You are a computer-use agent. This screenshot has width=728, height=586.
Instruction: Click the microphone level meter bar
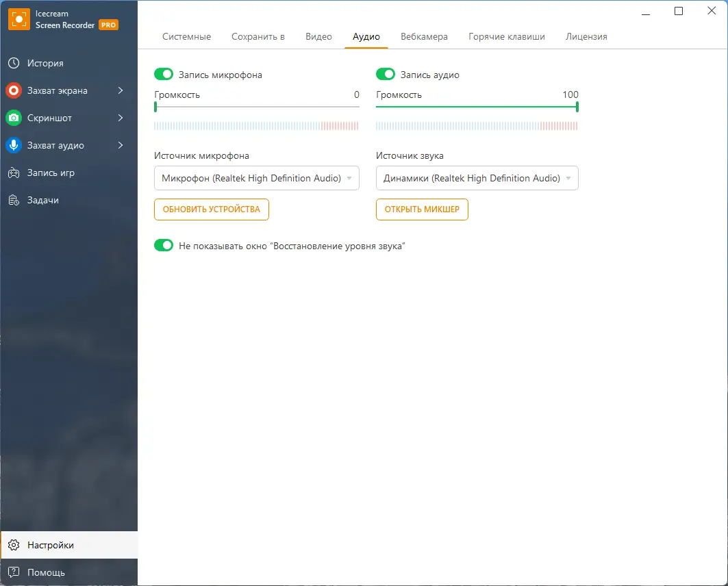click(256, 126)
